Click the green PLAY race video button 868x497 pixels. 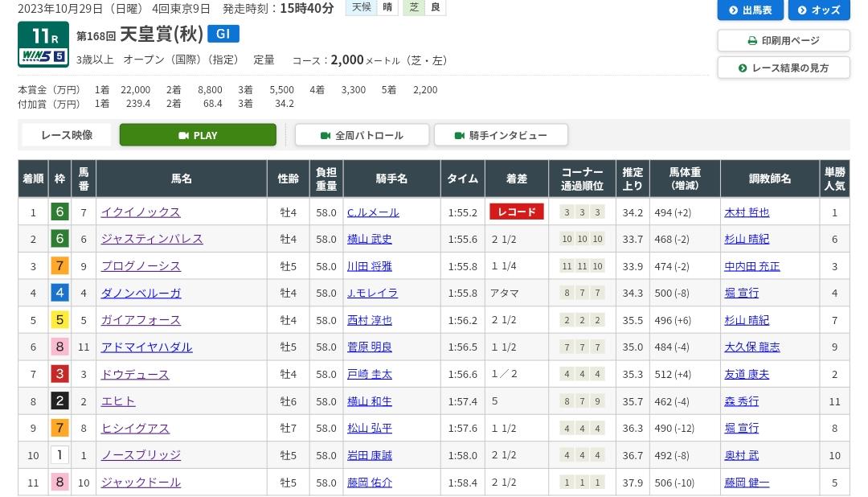[x=198, y=135]
